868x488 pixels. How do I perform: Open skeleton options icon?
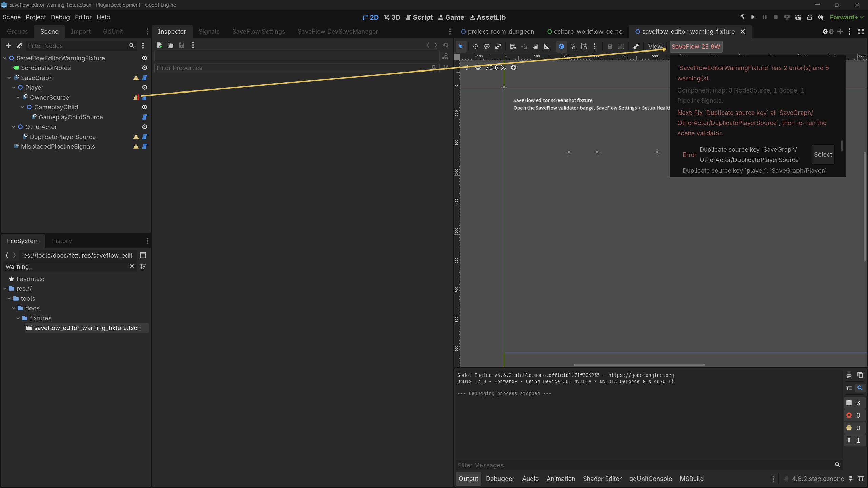pyautogui.click(x=636, y=47)
